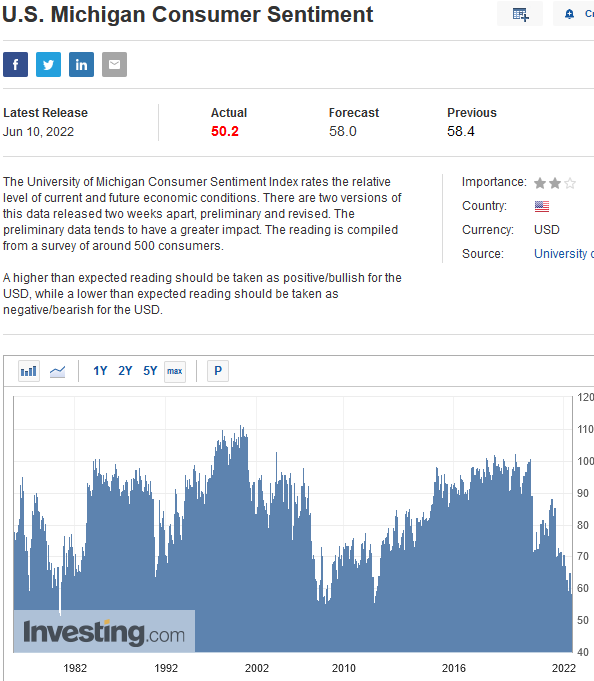Share page on Facebook
This screenshot has height=681, width=594.
coord(15,65)
